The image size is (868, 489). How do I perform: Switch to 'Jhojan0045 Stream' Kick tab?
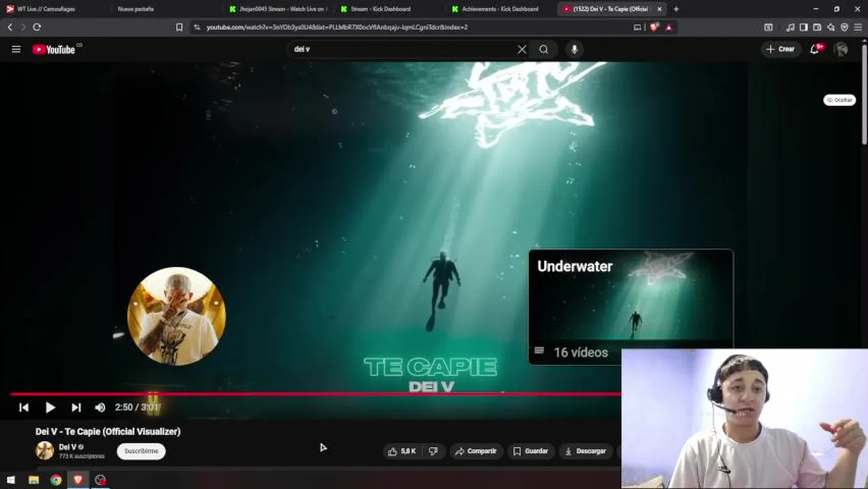278,9
